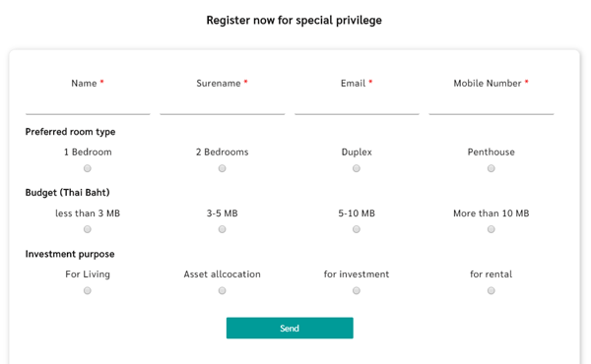Click the Send button
Viewport: 591px width, 364px height.
290,328
